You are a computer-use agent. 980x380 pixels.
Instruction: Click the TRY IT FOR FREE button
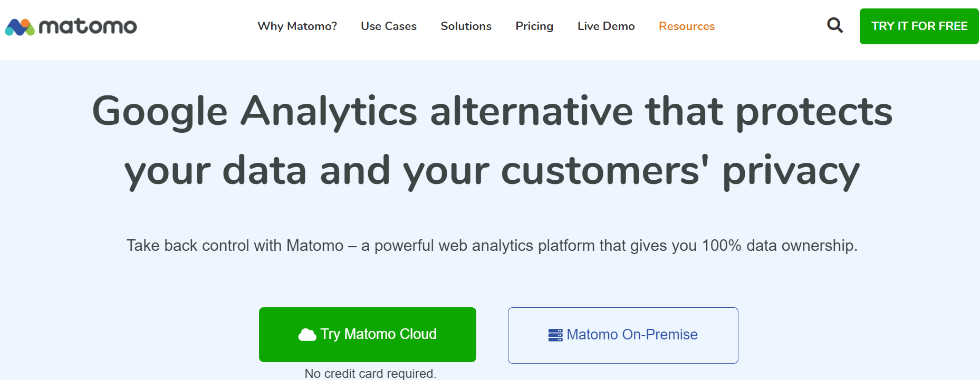pos(919,26)
